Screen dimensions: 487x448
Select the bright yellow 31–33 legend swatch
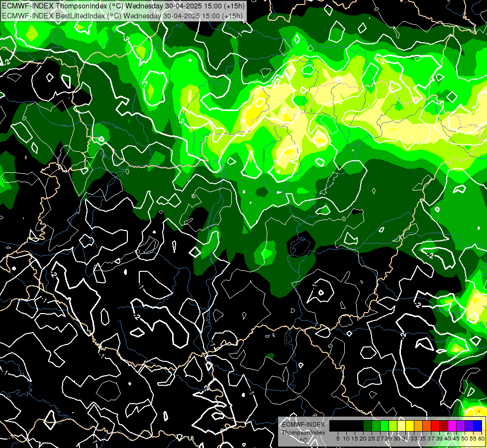tap(410, 426)
